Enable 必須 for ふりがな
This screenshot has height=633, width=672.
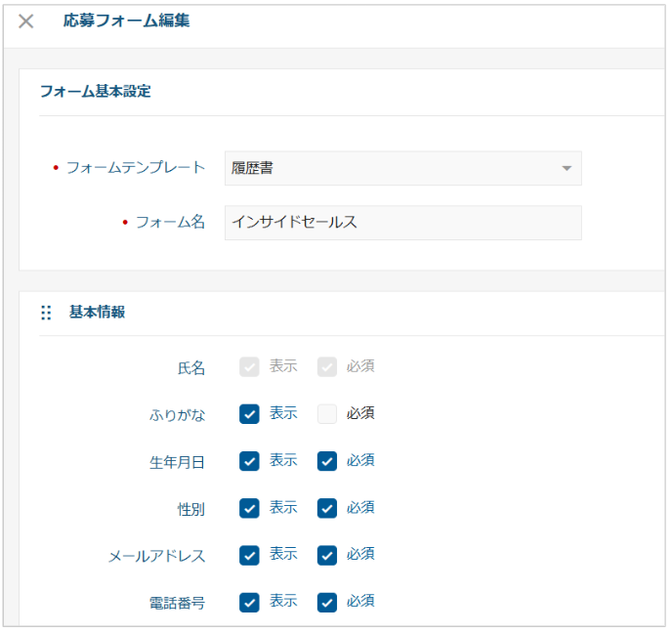point(327,414)
